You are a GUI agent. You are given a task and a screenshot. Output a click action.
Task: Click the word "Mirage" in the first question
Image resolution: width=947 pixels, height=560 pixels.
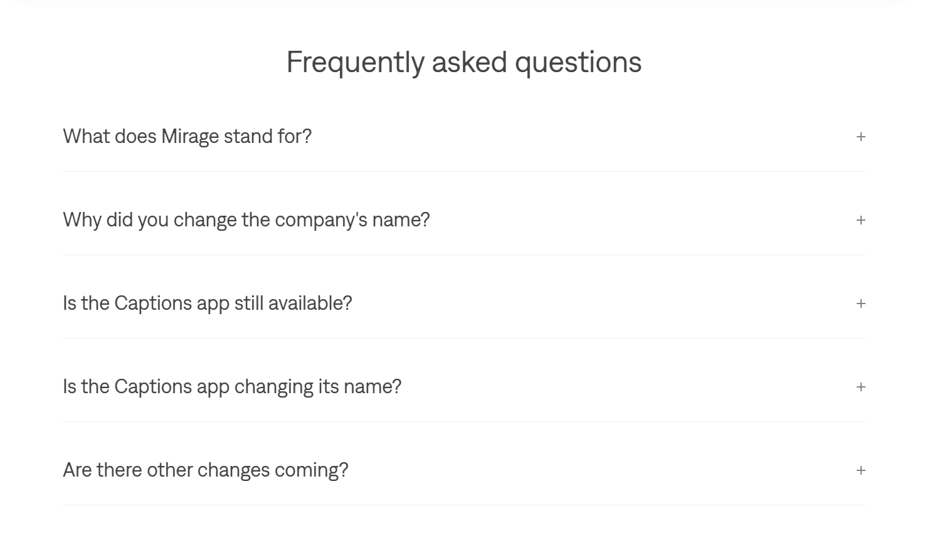click(190, 137)
